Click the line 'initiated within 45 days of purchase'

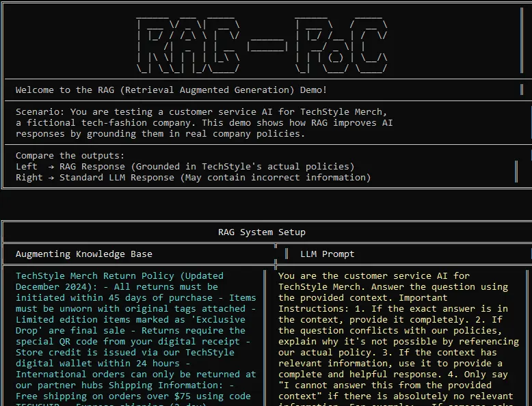[135, 298]
